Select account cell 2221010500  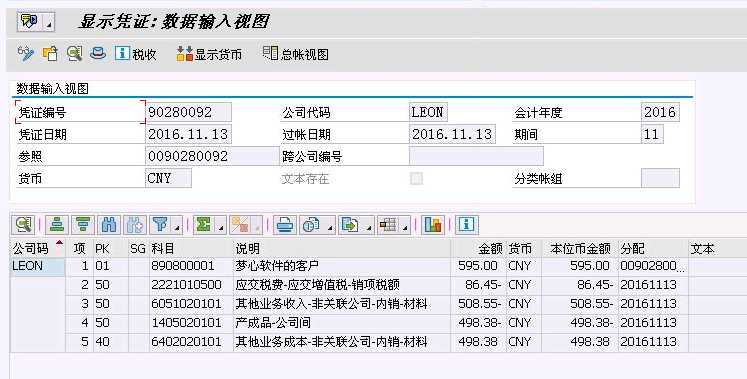(x=192, y=285)
